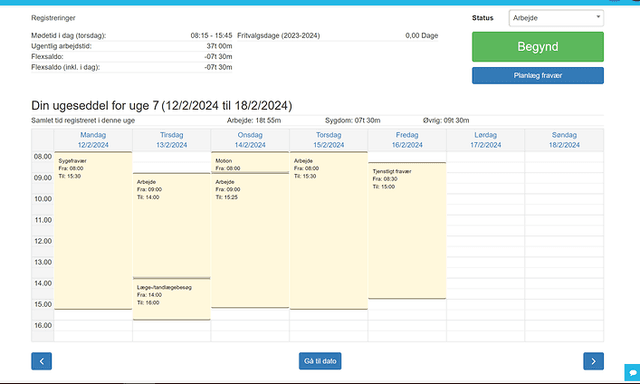The image size is (640, 384).
Task: Open Mandag 12/2/2024 column header
Action: (x=93, y=140)
